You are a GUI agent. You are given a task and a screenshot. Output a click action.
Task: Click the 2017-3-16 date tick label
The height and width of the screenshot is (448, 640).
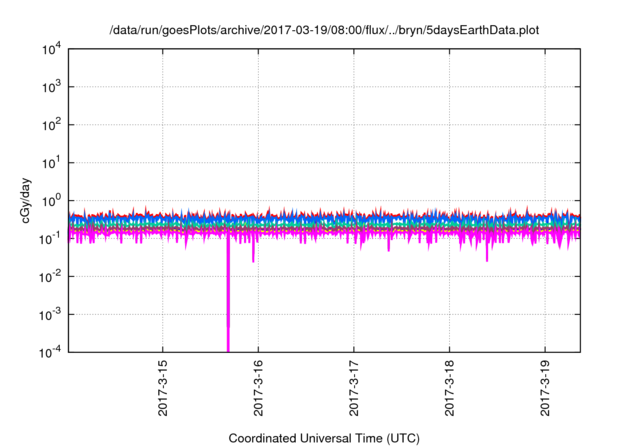tap(258, 388)
